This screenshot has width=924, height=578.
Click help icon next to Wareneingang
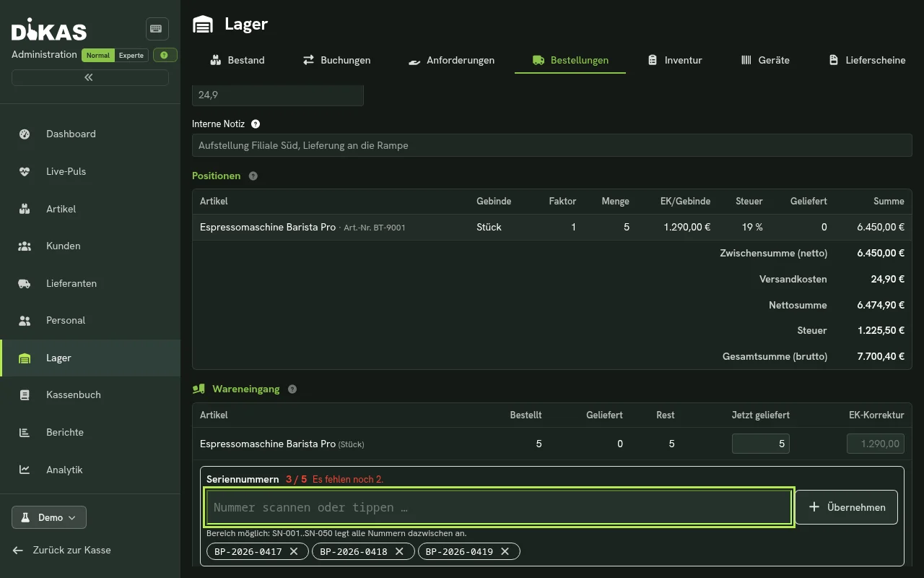pos(292,389)
